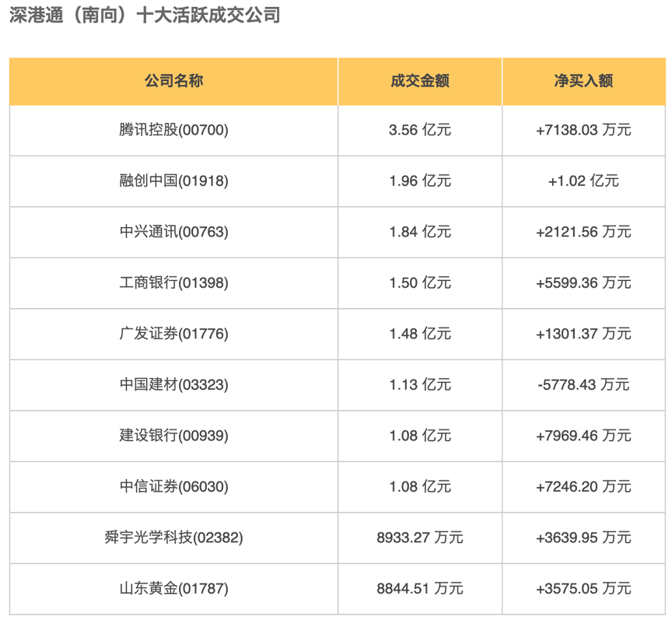Image resolution: width=672 pixels, height=620 pixels.
Task: Click the 中信证券(06030) company cell
Action: tap(173, 486)
